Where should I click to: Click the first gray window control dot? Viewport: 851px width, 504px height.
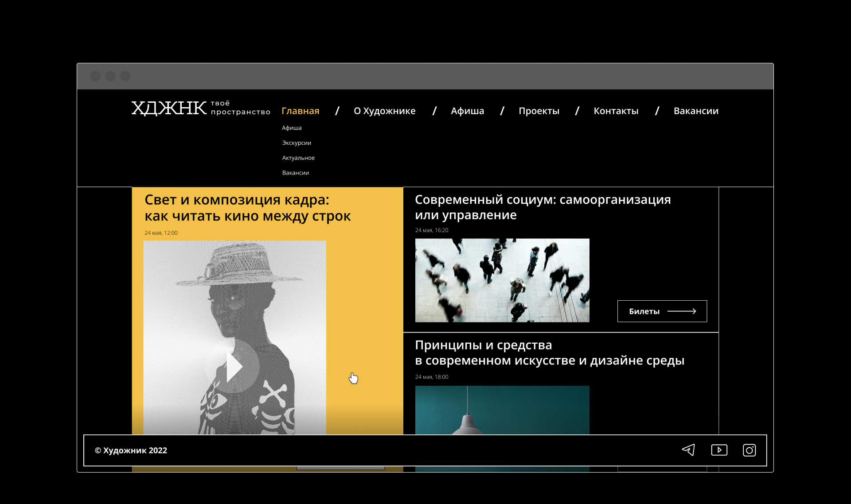pyautogui.click(x=95, y=76)
